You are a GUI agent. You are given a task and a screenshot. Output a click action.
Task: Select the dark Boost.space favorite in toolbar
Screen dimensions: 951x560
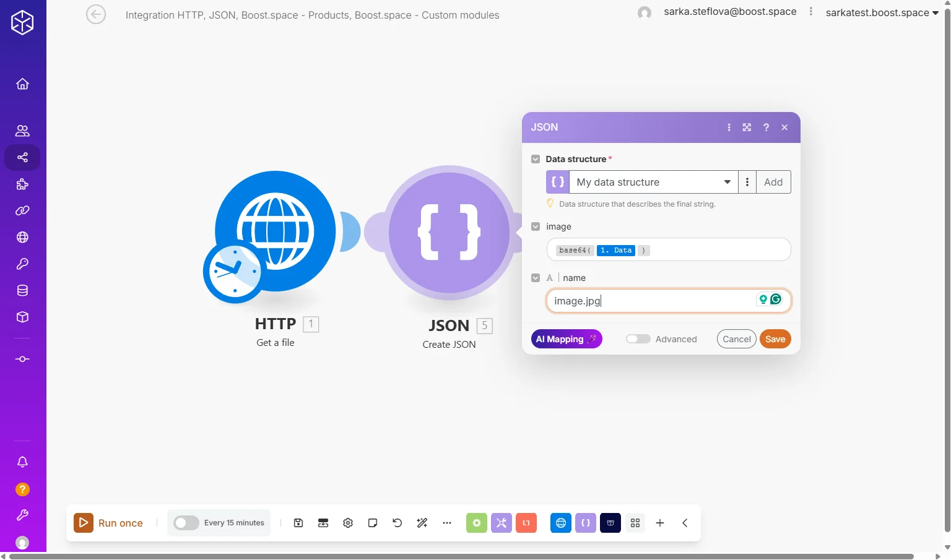click(610, 523)
